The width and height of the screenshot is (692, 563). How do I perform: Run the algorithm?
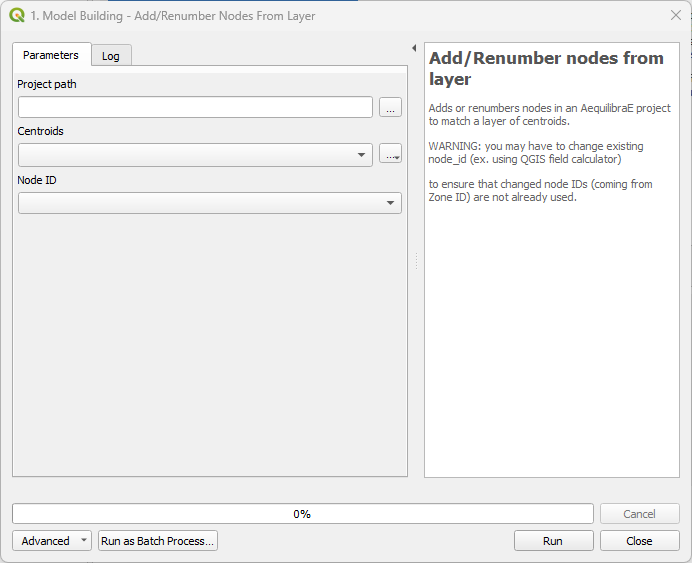coord(553,540)
